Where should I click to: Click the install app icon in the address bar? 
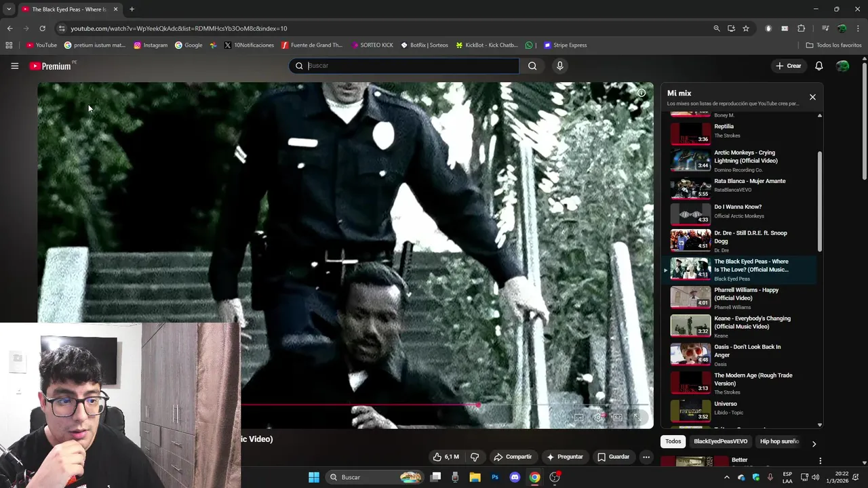(x=731, y=28)
